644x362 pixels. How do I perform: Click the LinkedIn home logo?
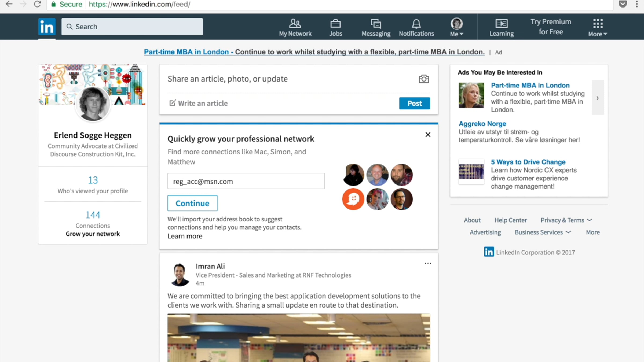pos(47,27)
